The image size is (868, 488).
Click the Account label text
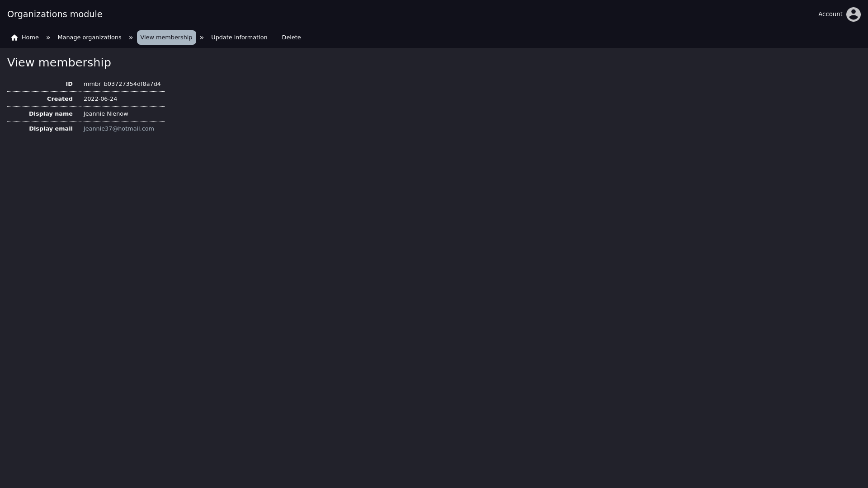[830, 14]
